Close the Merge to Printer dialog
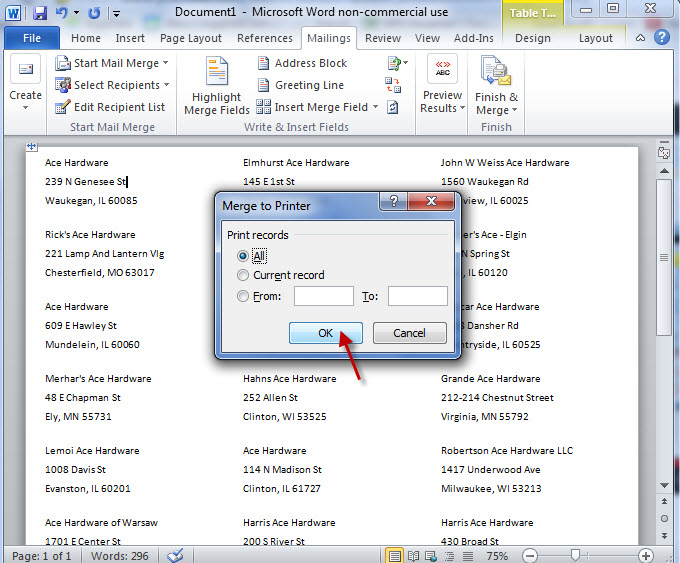This screenshot has width=680, height=563. tap(431, 201)
